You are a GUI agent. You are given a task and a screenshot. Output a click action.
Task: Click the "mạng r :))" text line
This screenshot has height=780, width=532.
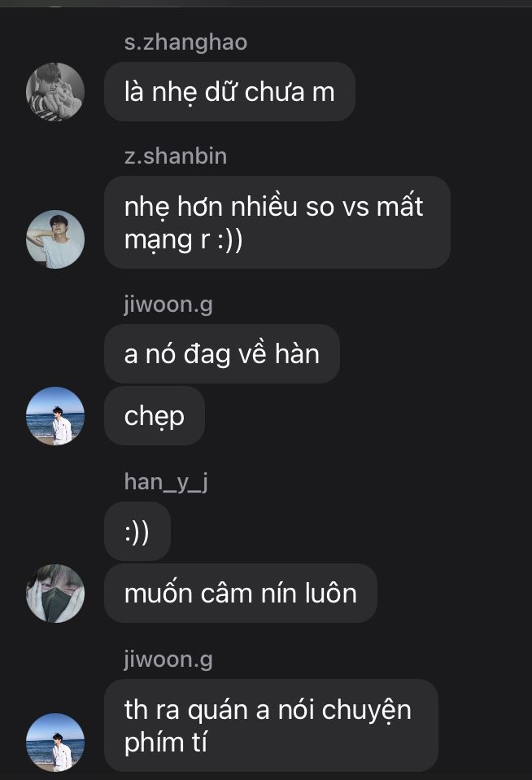[184, 239]
